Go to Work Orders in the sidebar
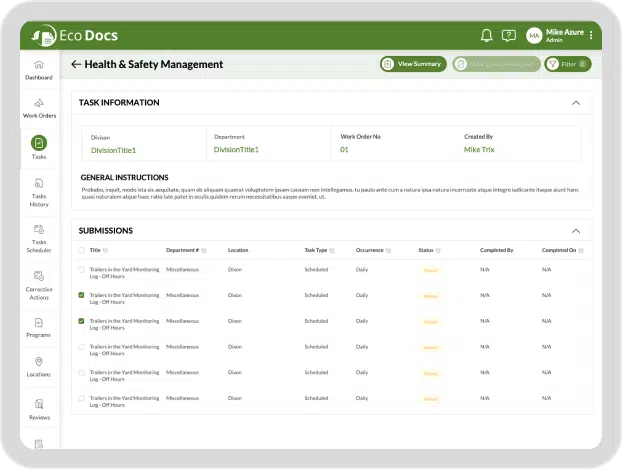Viewport: 622px width, 469px height. (39, 108)
